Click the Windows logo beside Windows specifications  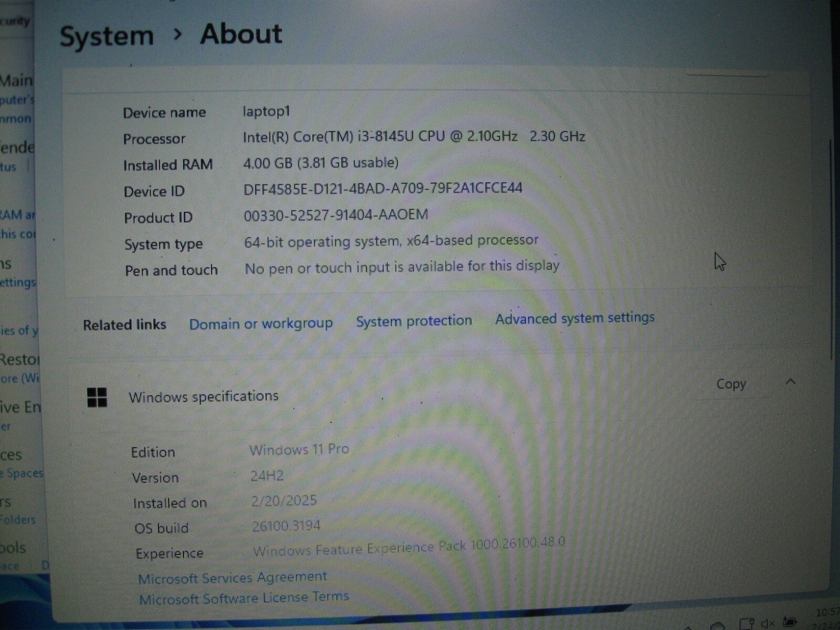97,397
